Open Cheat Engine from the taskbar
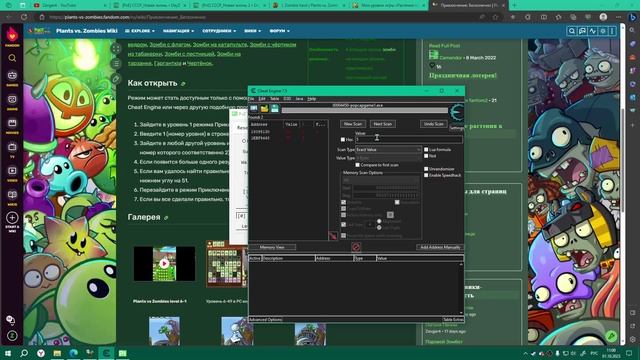The image size is (640, 360). tap(106, 353)
